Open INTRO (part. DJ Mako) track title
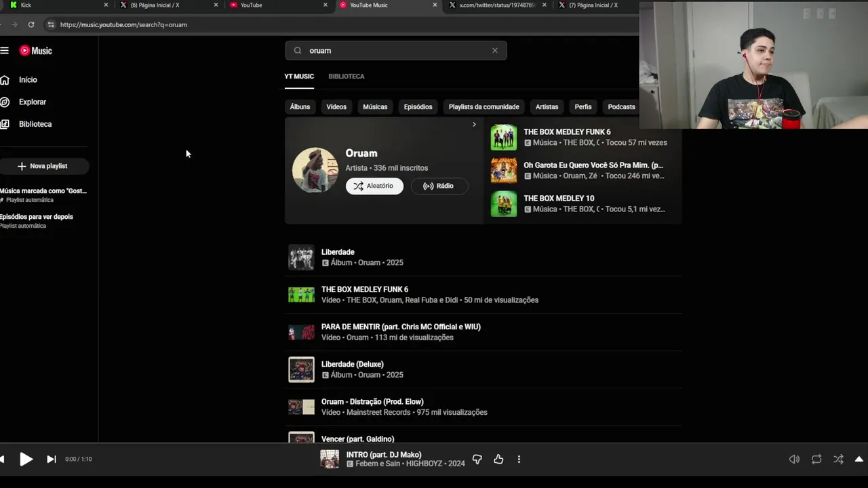 [384, 455]
